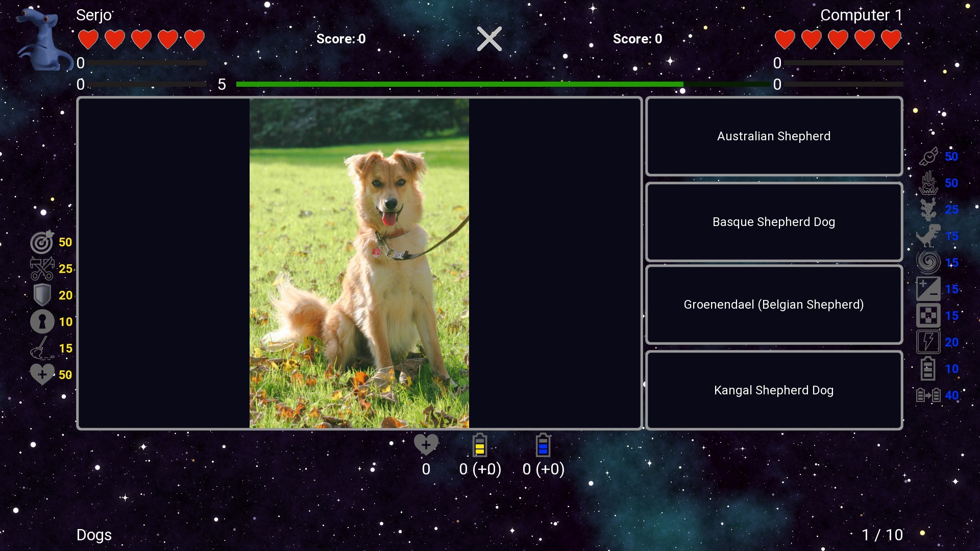Activate the lightning bolt attack icon

pos(928,342)
